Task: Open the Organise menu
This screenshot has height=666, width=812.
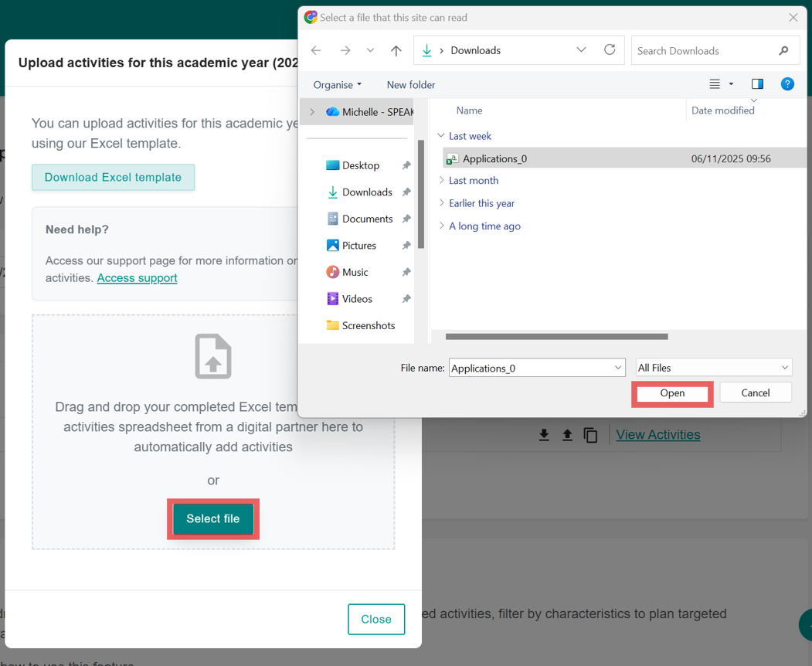Action: tap(337, 85)
